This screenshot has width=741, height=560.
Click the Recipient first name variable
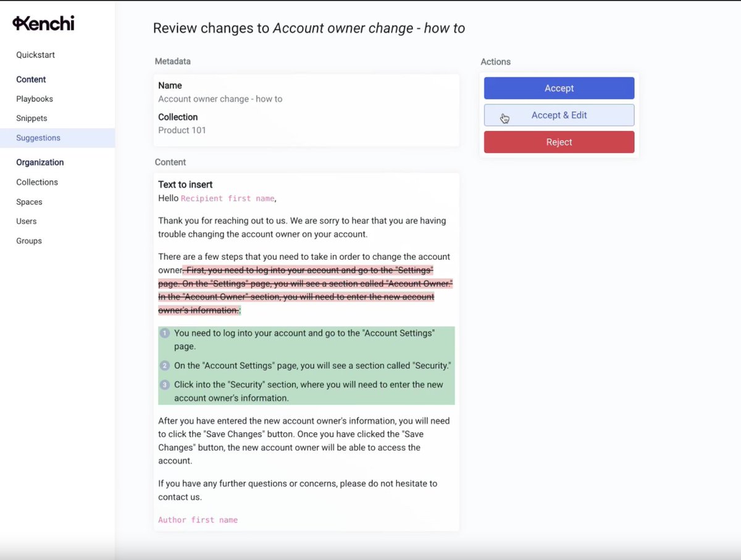227,199
